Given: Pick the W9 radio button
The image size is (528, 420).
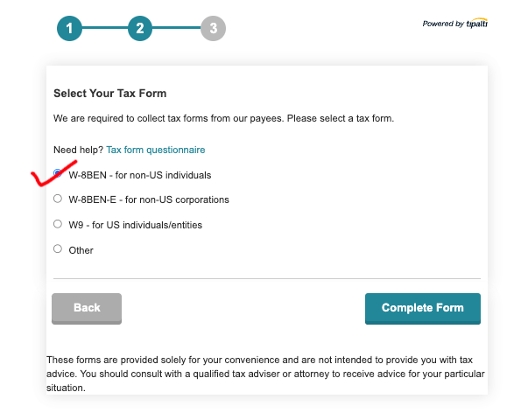Looking at the screenshot, I should point(58,224).
